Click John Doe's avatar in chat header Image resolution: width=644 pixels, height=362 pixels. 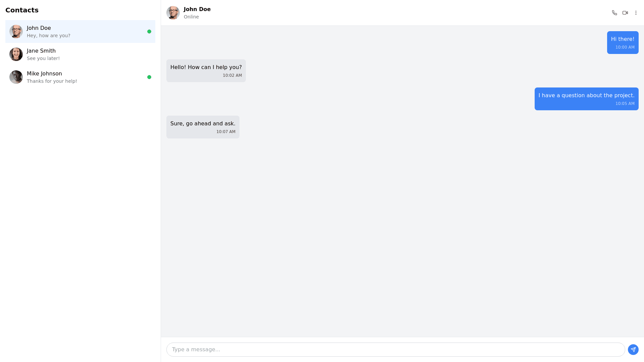tap(173, 13)
